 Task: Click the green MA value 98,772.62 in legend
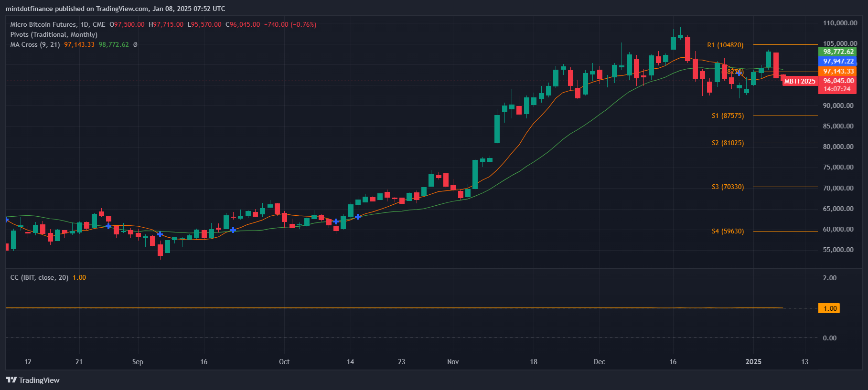[x=114, y=44]
